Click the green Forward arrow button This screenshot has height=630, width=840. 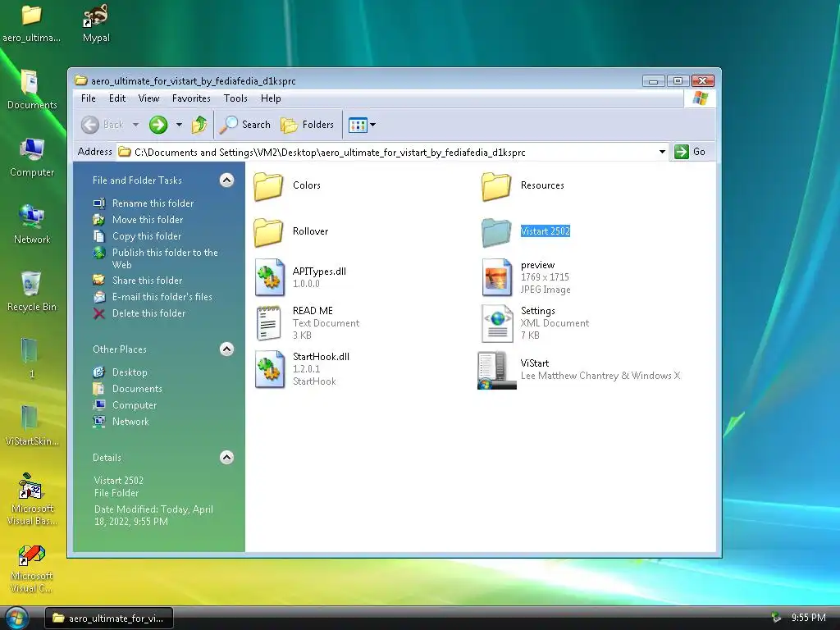(x=158, y=125)
